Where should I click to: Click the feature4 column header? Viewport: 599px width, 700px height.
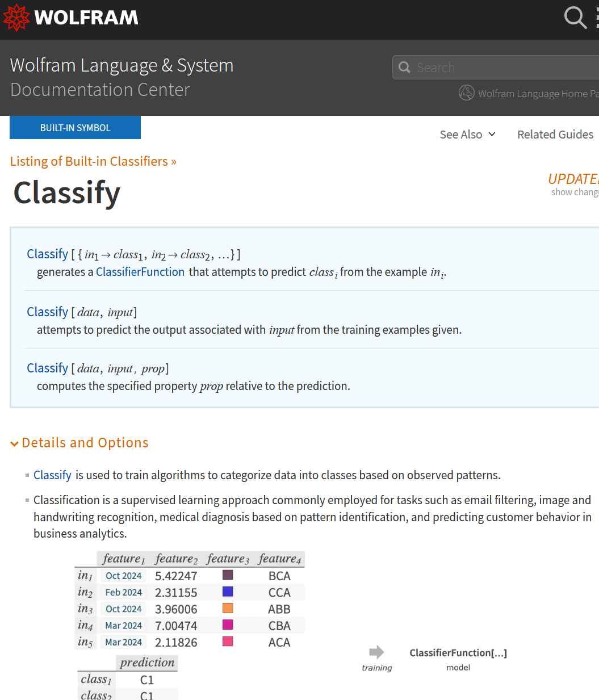click(280, 559)
